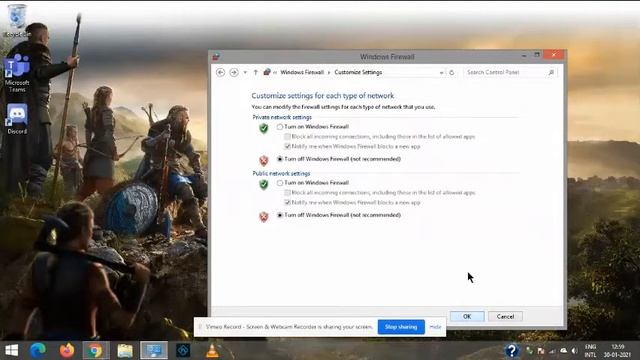Open the blue diamond app in taskbar
Viewport: 640px width, 360px height.
tap(183, 350)
